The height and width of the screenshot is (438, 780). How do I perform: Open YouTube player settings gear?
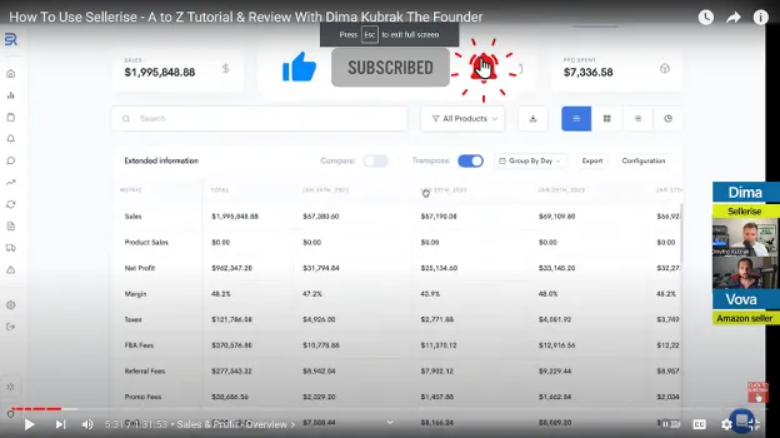(x=726, y=424)
